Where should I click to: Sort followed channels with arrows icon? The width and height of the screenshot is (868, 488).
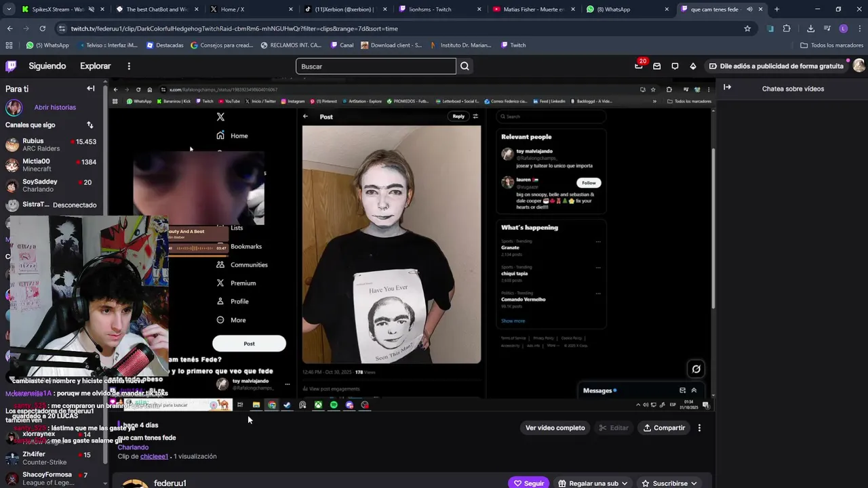point(90,125)
